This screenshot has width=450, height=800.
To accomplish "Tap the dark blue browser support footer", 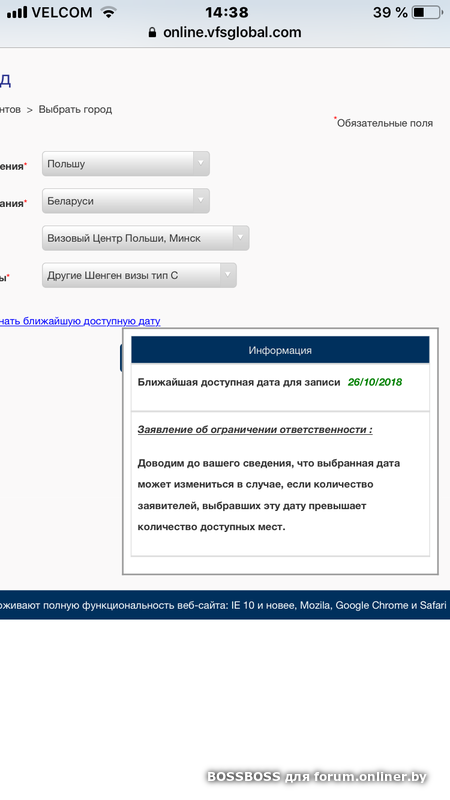I will point(225,605).
